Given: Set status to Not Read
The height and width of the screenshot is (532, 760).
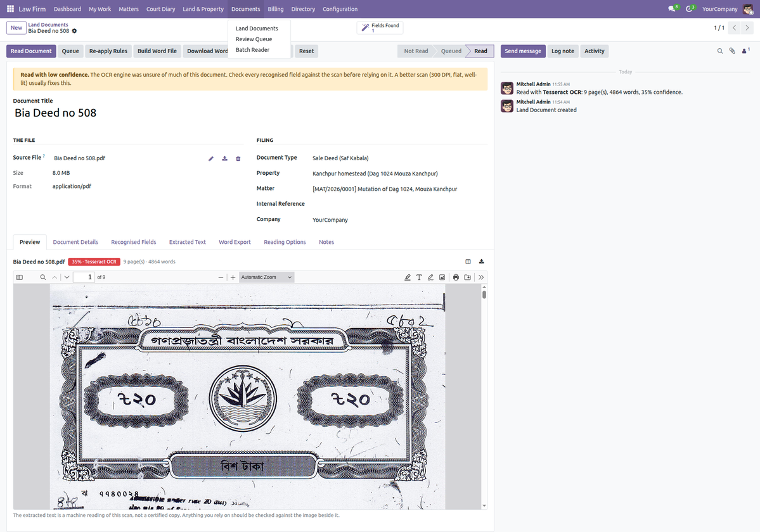Looking at the screenshot, I should point(415,51).
